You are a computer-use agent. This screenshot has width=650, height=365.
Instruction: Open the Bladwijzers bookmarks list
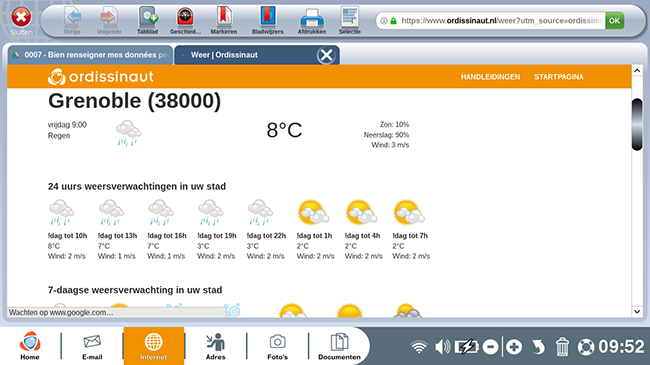(x=268, y=17)
